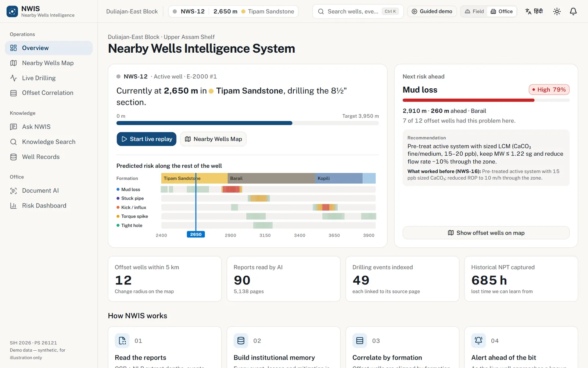Select Office view mode
Image resolution: width=588 pixels, height=368 pixels.
point(502,11)
